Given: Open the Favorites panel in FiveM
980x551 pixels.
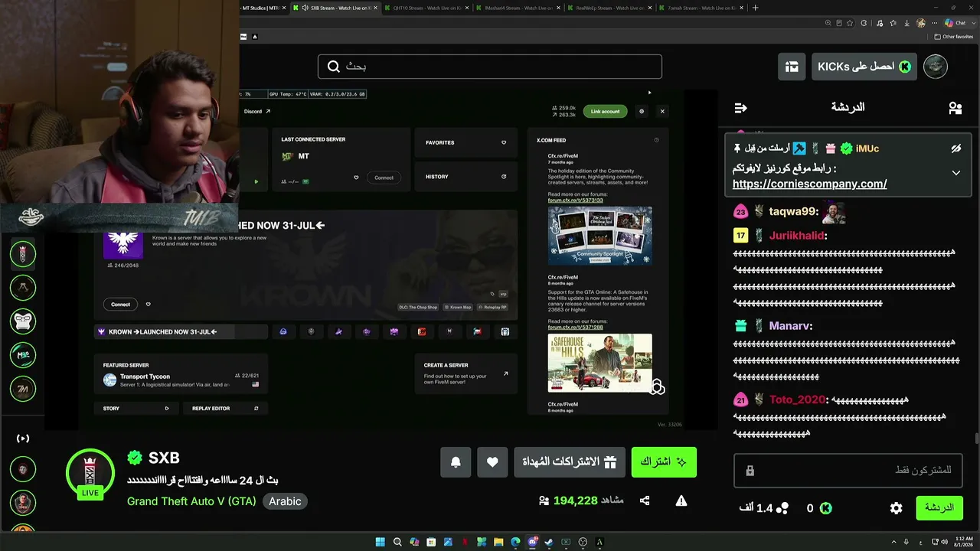Looking at the screenshot, I should [466, 142].
